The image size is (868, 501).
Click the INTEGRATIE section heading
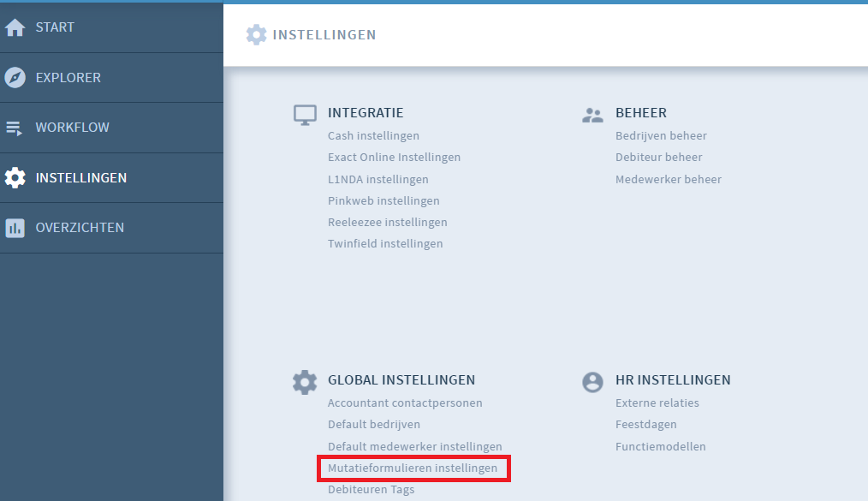coord(366,113)
